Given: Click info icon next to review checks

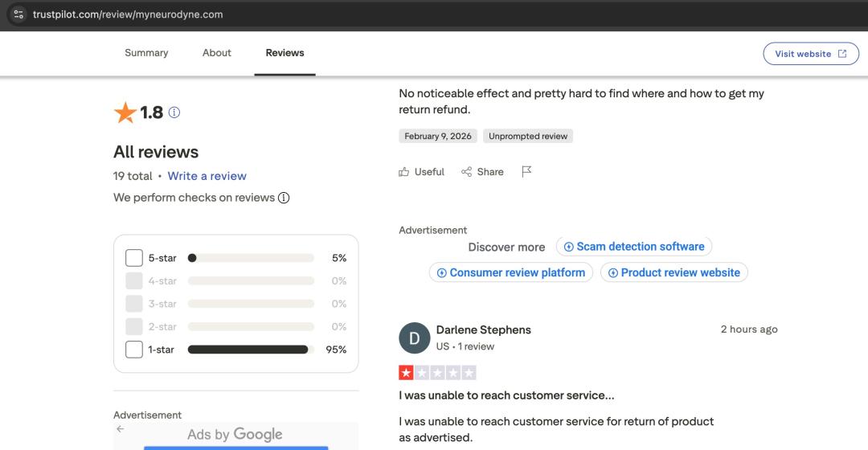Looking at the screenshot, I should point(284,198).
